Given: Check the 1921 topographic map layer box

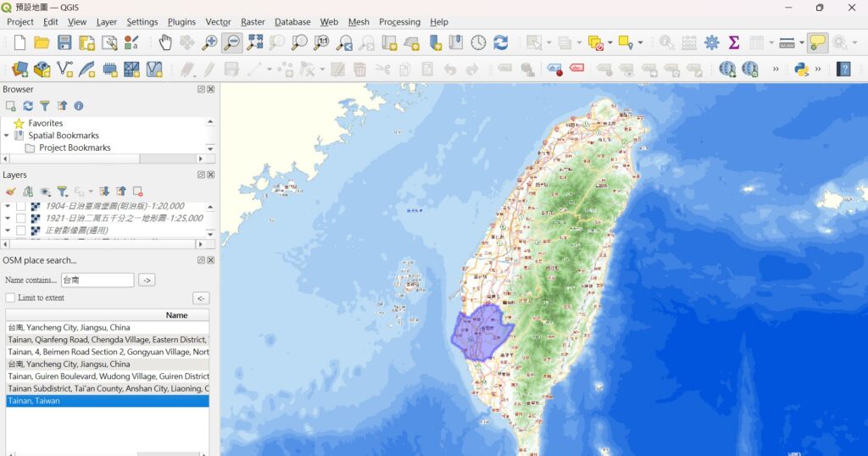Looking at the screenshot, I should 21,219.
